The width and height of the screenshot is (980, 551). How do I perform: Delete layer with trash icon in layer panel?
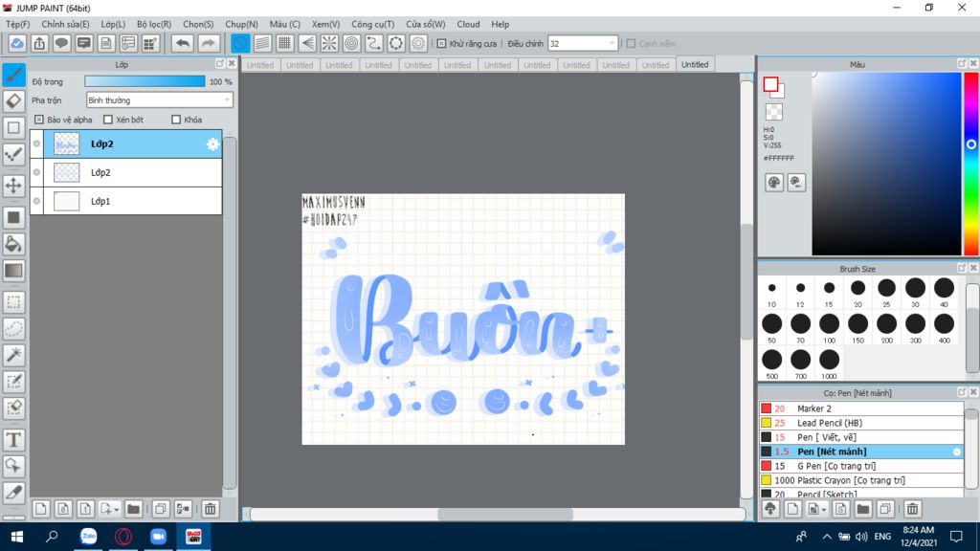[210, 509]
